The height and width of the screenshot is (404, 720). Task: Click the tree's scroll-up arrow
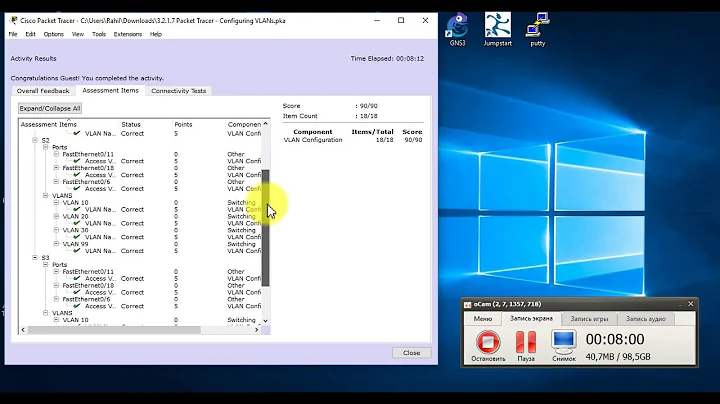(x=265, y=124)
